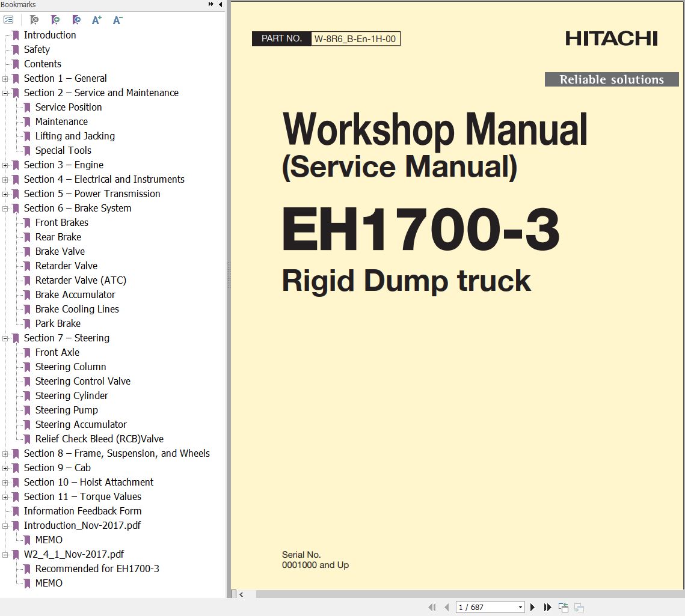This screenshot has height=616, width=685.
Task: Go to the next page arrow
Action: click(x=532, y=608)
